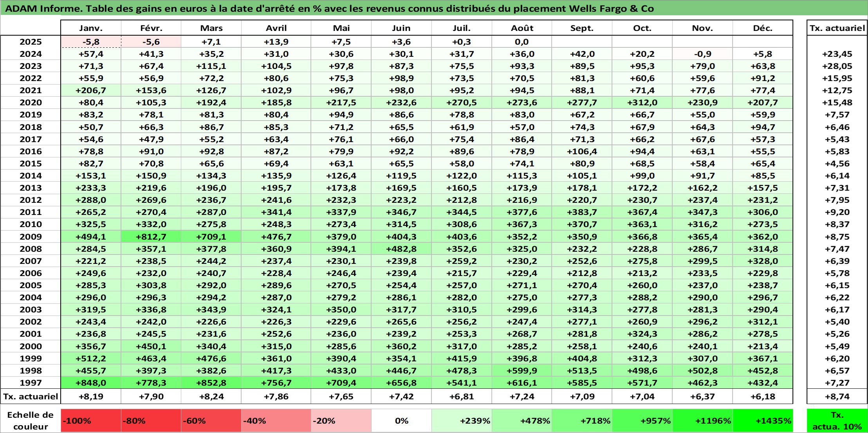Screen dimensions: 868x433
Task: Click the 'Janv.' column header
Action: point(91,28)
